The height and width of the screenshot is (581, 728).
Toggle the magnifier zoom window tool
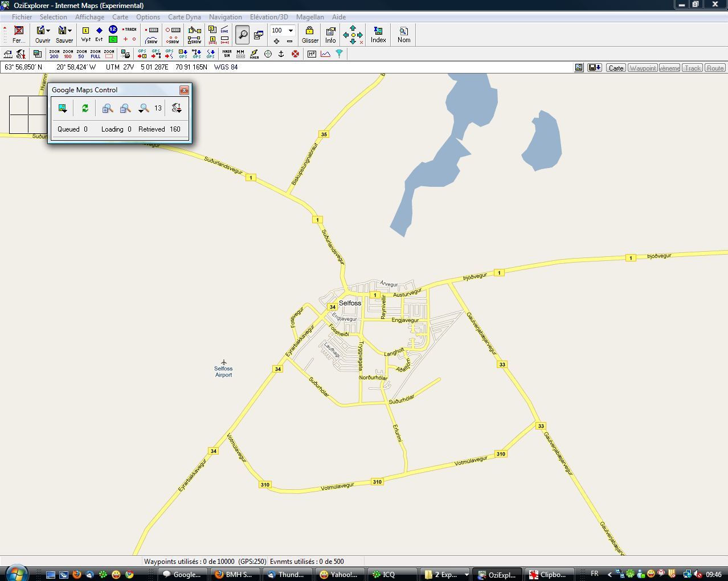pyautogui.click(x=242, y=35)
